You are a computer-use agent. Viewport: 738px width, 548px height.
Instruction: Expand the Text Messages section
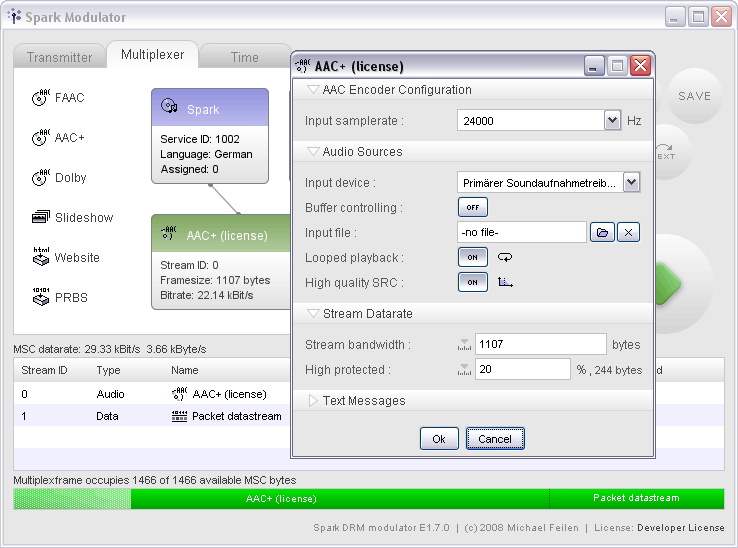pyautogui.click(x=313, y=401)
